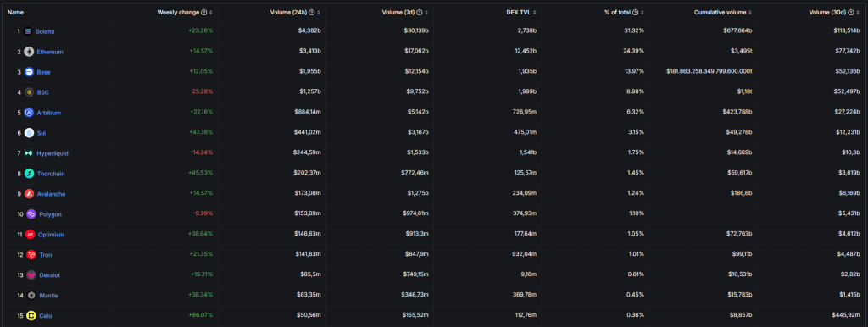
Task: Click BSC's red -25.28% weekly change
Action: tap(200, 92)
